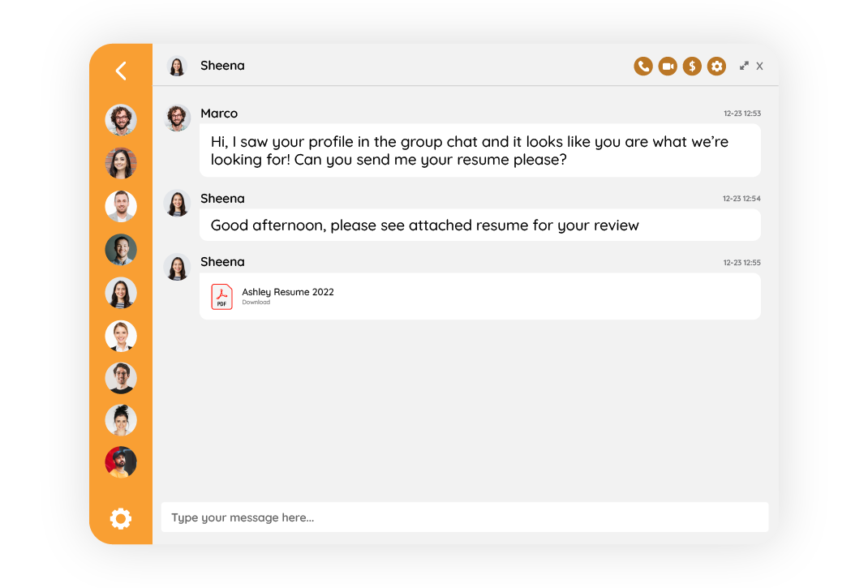Screen dimensions: 868x588
Task: Download the Ashley Resume 2022 file
Action: [x=255, y=301]
